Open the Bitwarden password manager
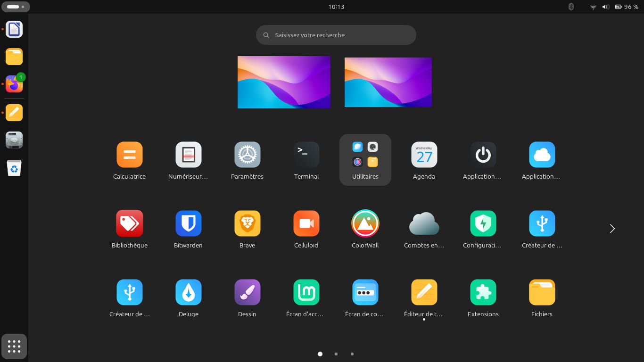This screenshot has width=644, height=362. tap(189, 229)
